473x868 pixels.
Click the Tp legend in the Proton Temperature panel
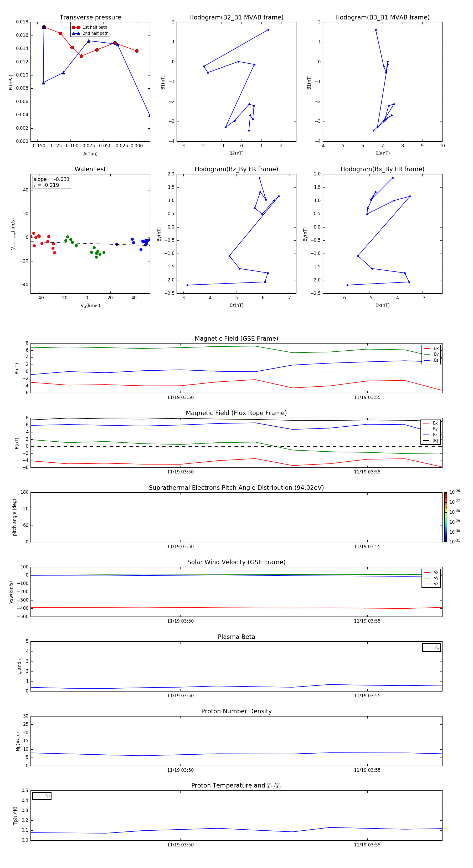click(42, 796)
